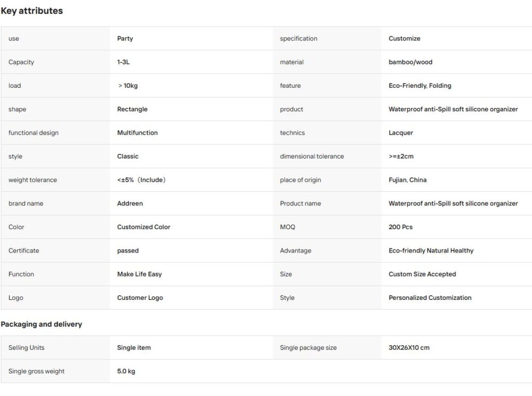Click the 200 Pcs MOQ value

pyautogui.click(x=401, y=227)
